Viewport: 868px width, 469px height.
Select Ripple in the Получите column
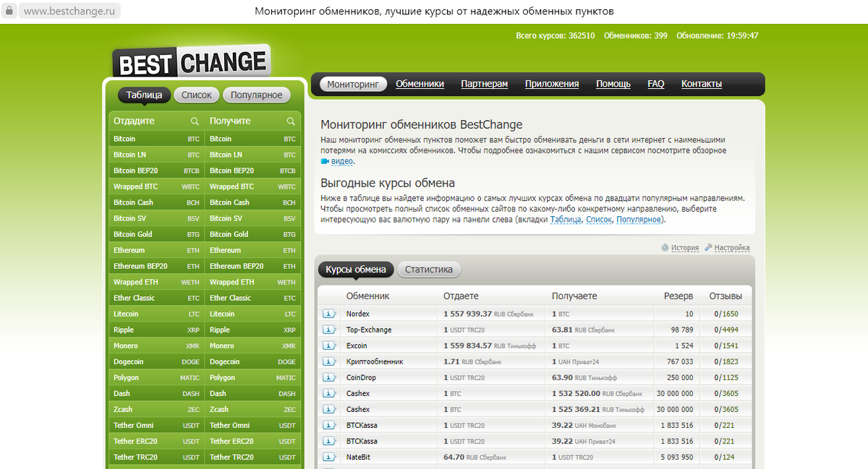point(252,330)
